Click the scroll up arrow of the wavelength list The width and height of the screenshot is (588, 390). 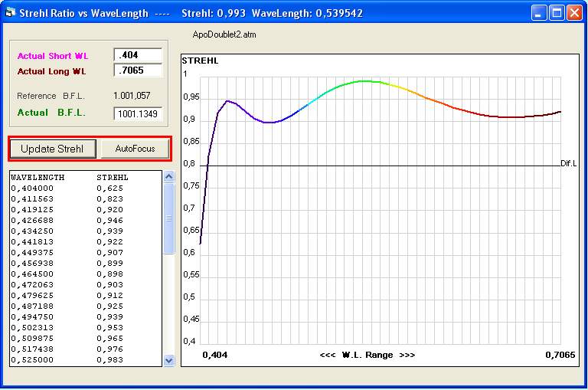[169, 176]
